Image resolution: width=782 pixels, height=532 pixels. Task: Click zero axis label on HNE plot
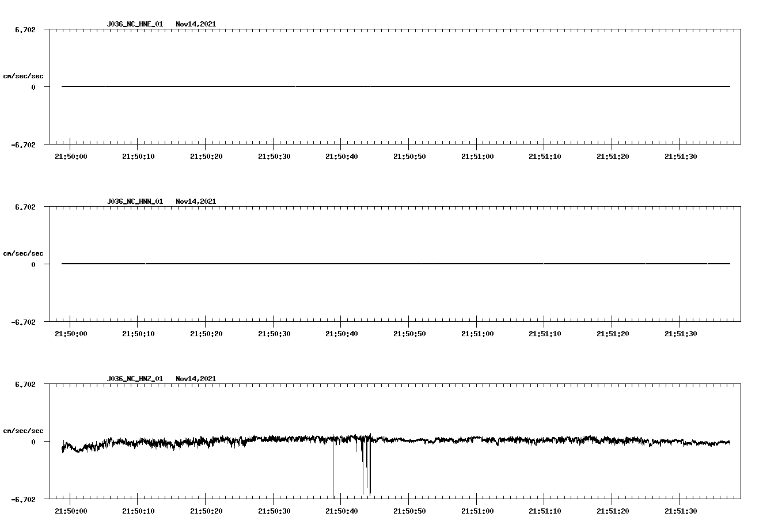(33, 87)
